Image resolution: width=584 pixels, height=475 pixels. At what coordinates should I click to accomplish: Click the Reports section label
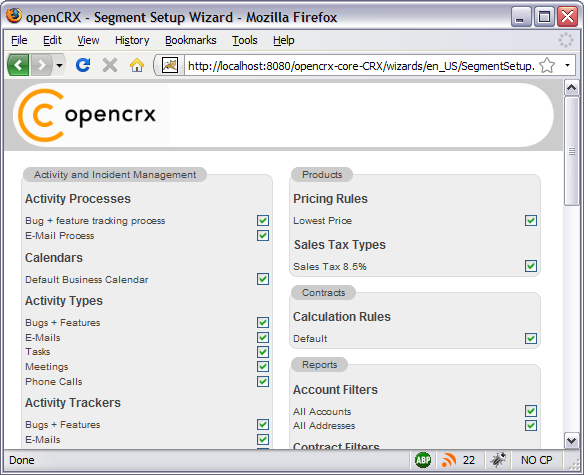point(320,365)
